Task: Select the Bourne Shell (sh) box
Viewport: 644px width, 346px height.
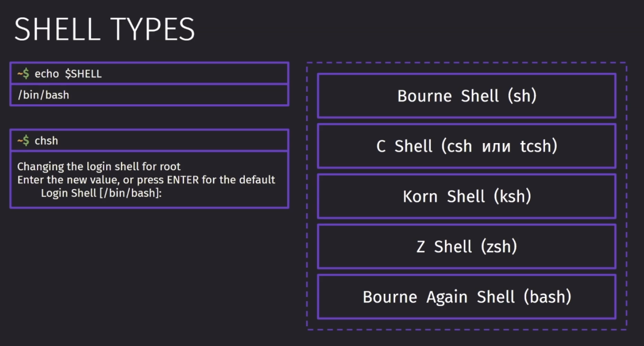Action: 467,95
